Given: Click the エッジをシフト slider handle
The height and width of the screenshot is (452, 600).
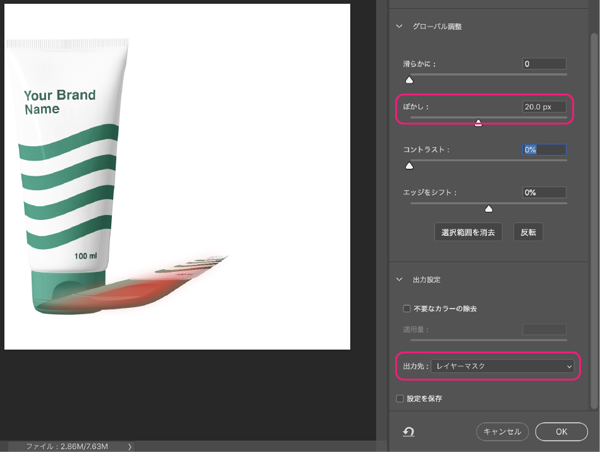Looking at the screenshot, I should [489, 209].
